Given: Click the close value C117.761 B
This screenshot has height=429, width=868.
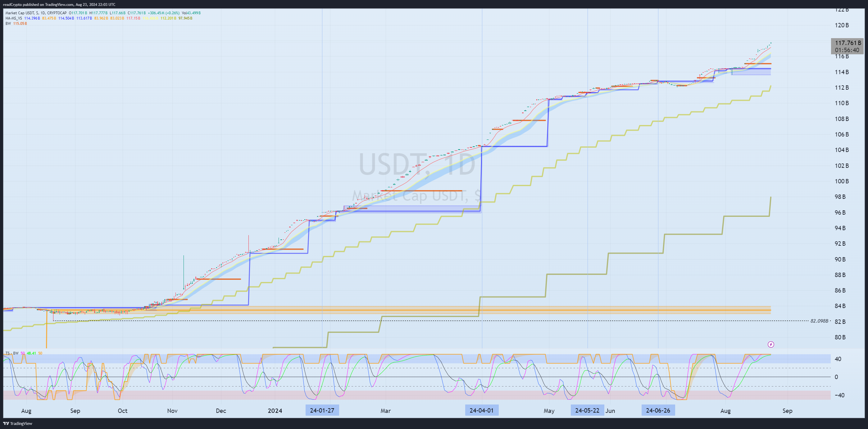Looking at the screenshot, I should click(137, 13).
